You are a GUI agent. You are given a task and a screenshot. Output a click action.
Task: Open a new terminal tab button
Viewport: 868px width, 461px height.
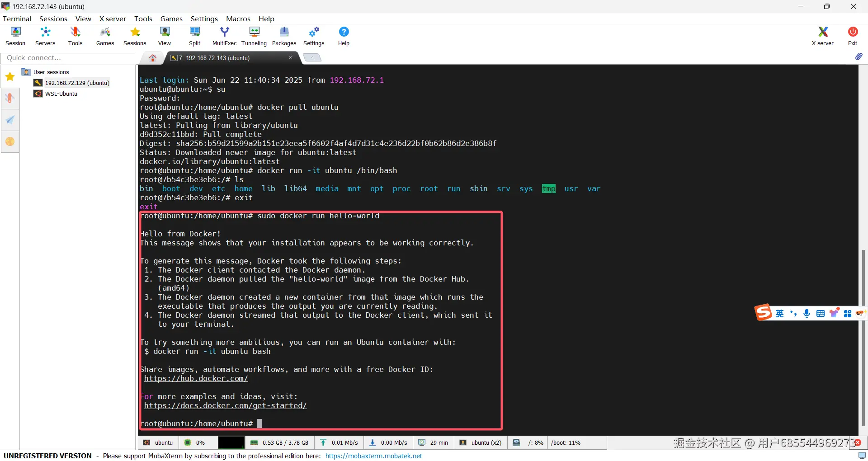312,58
